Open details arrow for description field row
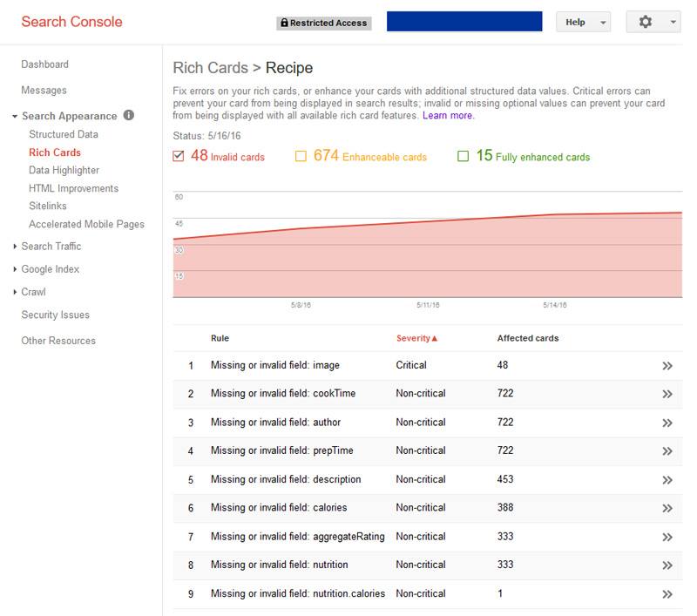Viewport: 697px width, 616px height. [667, 479]
